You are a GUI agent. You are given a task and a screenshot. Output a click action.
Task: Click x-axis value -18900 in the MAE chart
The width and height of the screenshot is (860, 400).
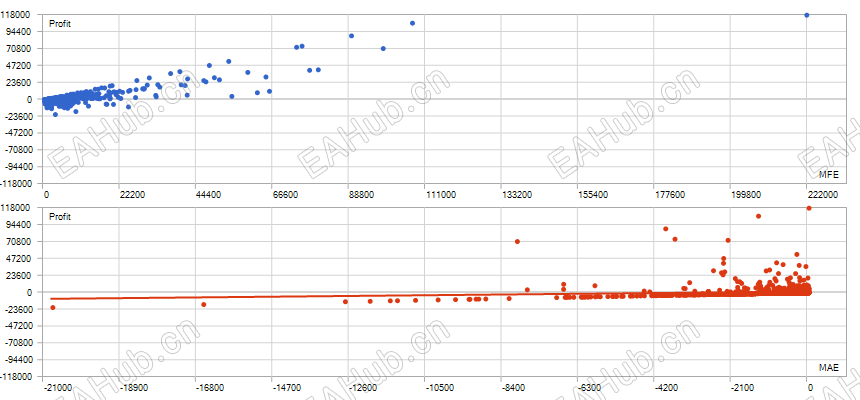click(134, 388)
